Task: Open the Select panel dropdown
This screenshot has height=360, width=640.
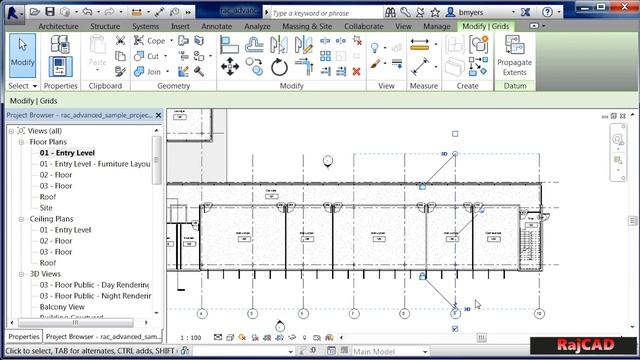Action: pyautogui.click(x=35, y=86)
